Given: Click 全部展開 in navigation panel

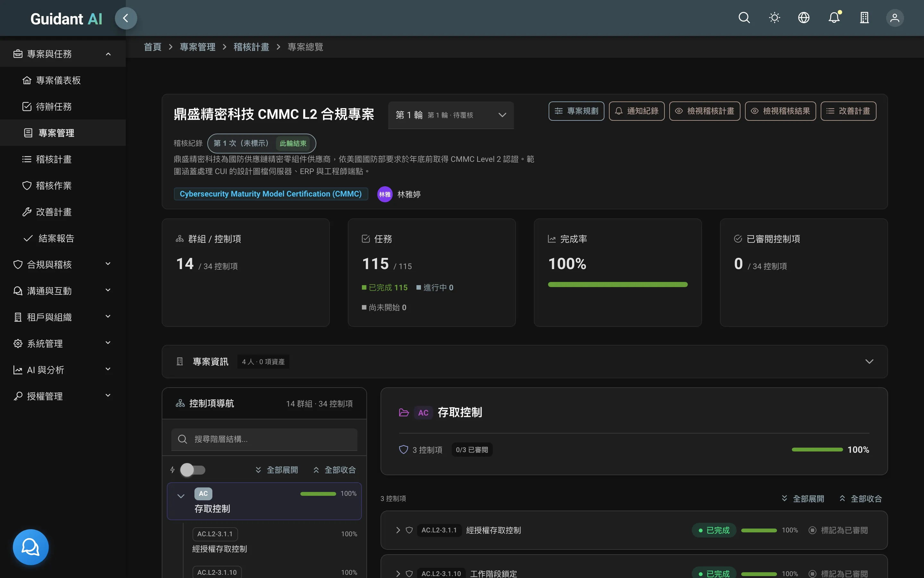Looking at the screenshot, I should [277, 470].
